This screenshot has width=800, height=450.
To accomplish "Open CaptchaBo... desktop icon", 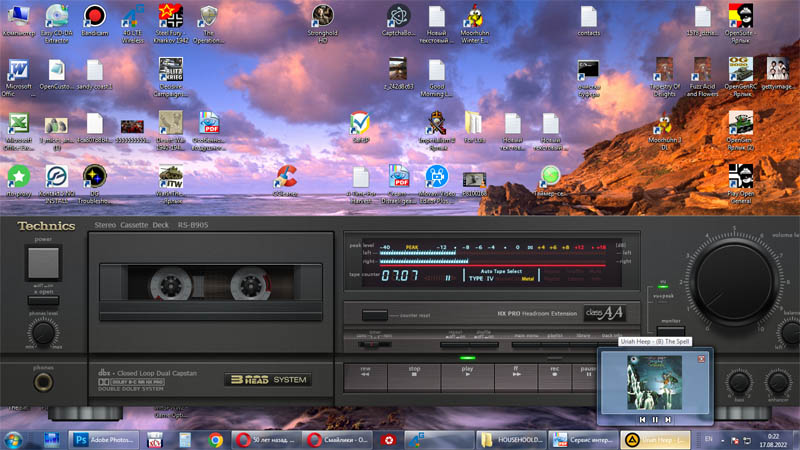I will (398, 20).
